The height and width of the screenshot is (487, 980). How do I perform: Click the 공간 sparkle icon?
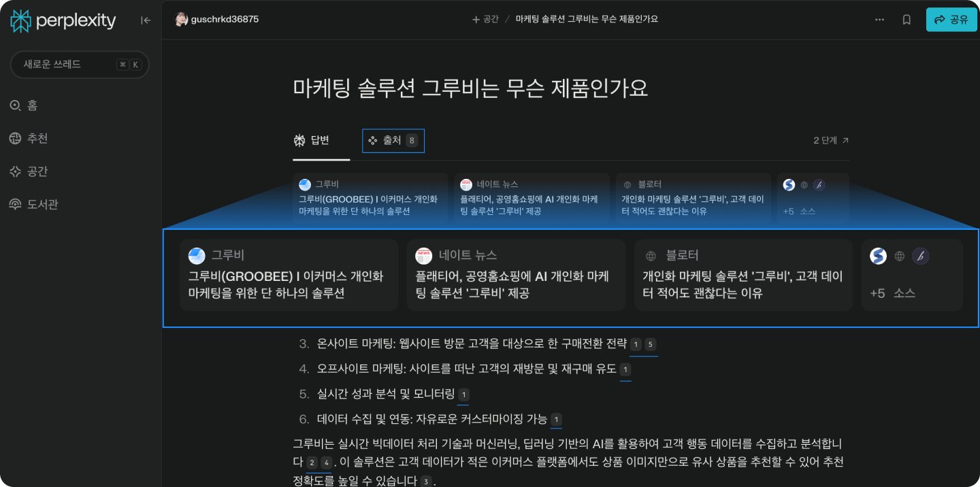(x=15, y=171)
